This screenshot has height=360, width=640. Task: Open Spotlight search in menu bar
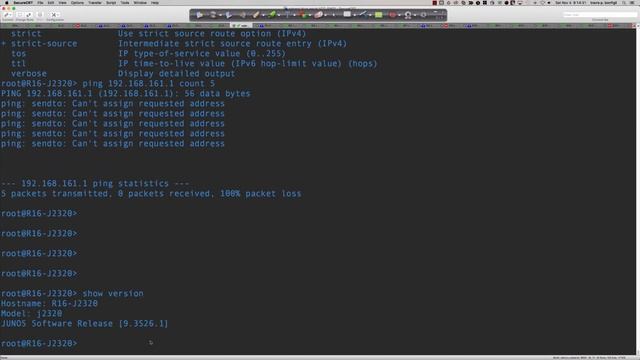pyautogui.click(x=624, y=2)
